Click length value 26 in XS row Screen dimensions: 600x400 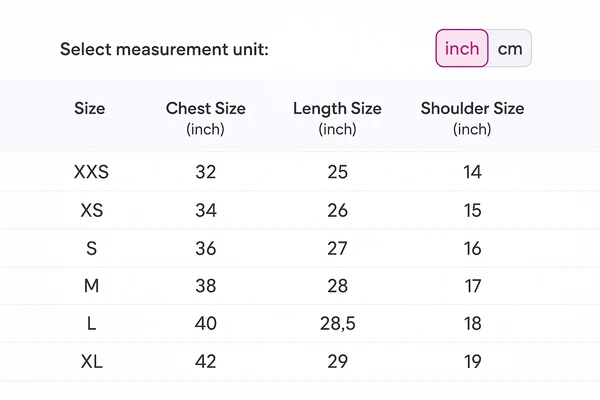[x=337, y=210]
